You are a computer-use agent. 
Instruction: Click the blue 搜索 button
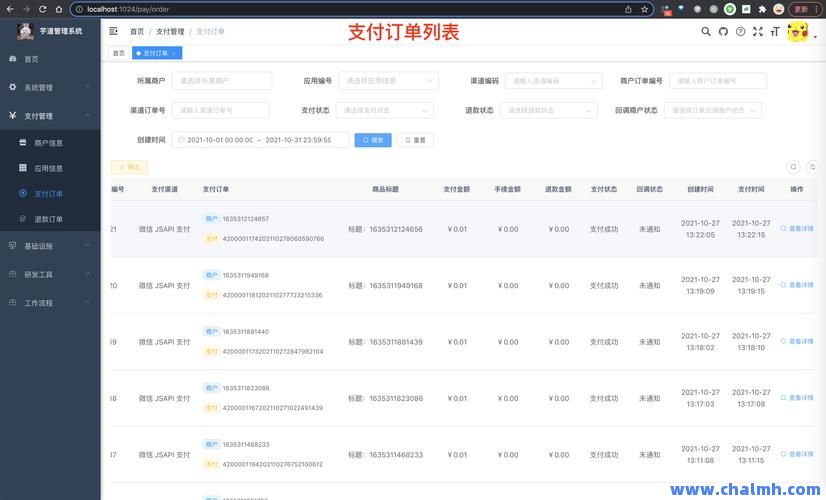[x=373, y=140]
